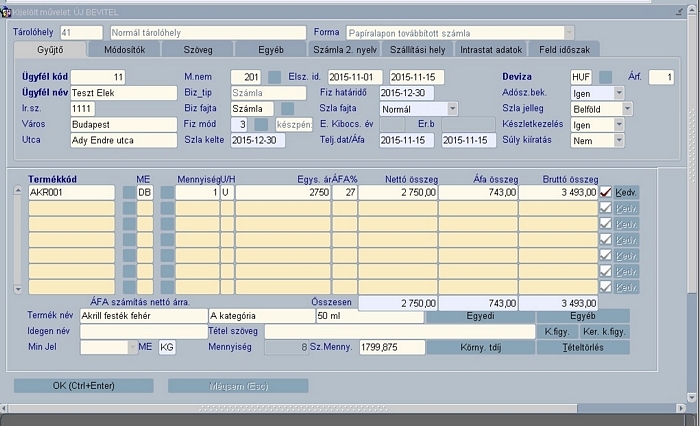Click Ir.sz. field 1111
The image size is (700, 426).
click(83, 109)
